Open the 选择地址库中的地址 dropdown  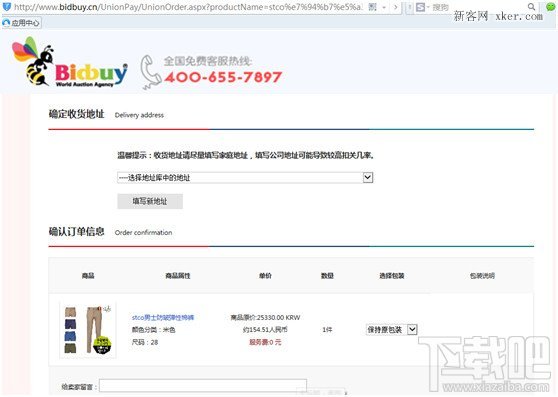point(245,178)
